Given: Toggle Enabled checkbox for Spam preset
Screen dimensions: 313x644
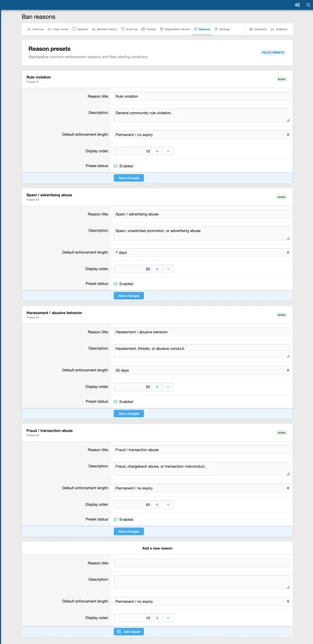Looking at the screenshot, I should [116, 283].
